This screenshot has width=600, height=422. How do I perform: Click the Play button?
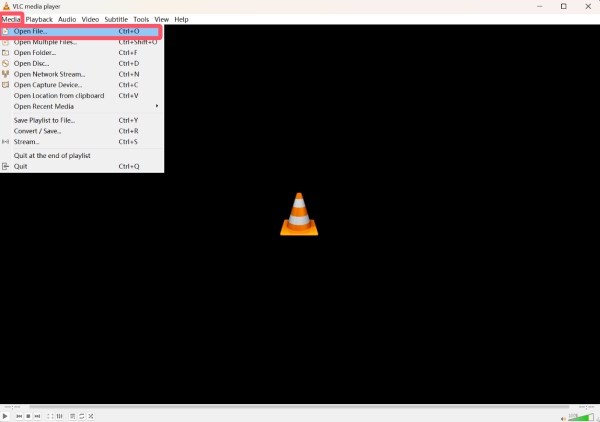(5, 416)
